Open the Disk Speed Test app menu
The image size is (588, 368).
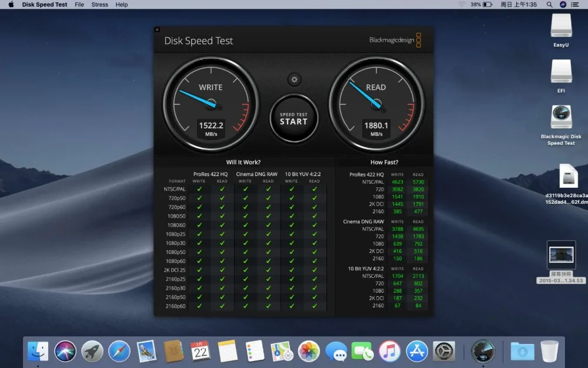click(45, 5)
